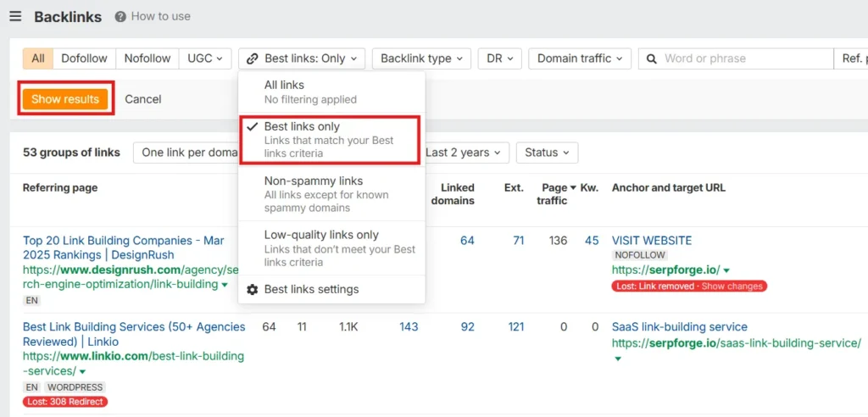Expand the serpforge.io/ URL caret
The image size is (868, 417).
(x=726, y=271)
